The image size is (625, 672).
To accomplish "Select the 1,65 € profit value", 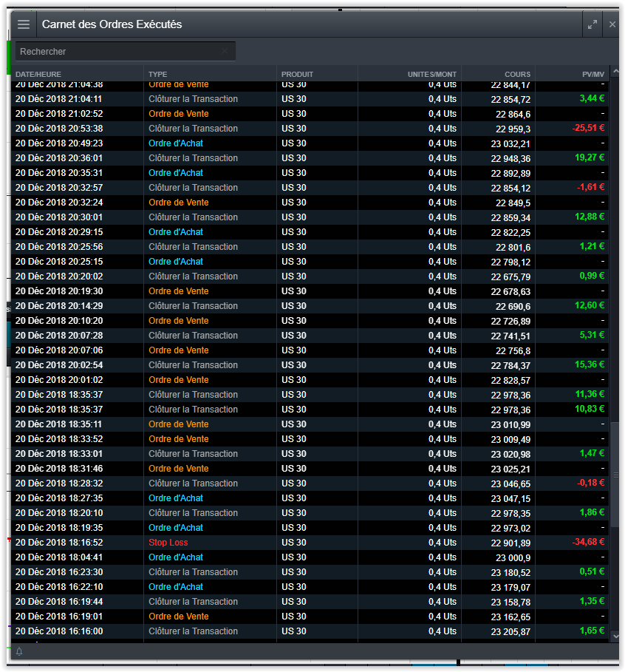I will [592, 631].
